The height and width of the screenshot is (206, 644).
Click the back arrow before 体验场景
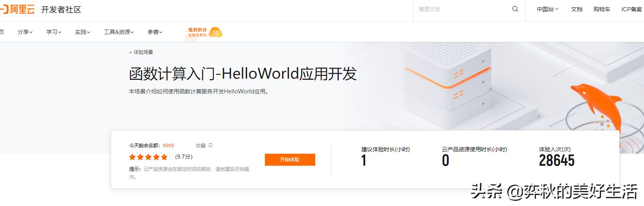pyautogui.click(x=131, y=52)
